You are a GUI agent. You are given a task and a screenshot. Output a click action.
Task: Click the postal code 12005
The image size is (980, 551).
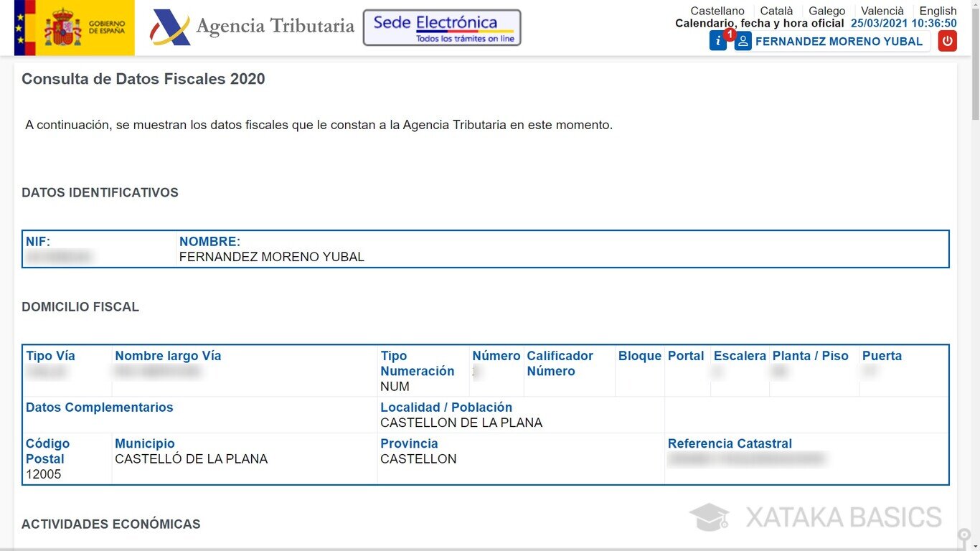point(44,474)
